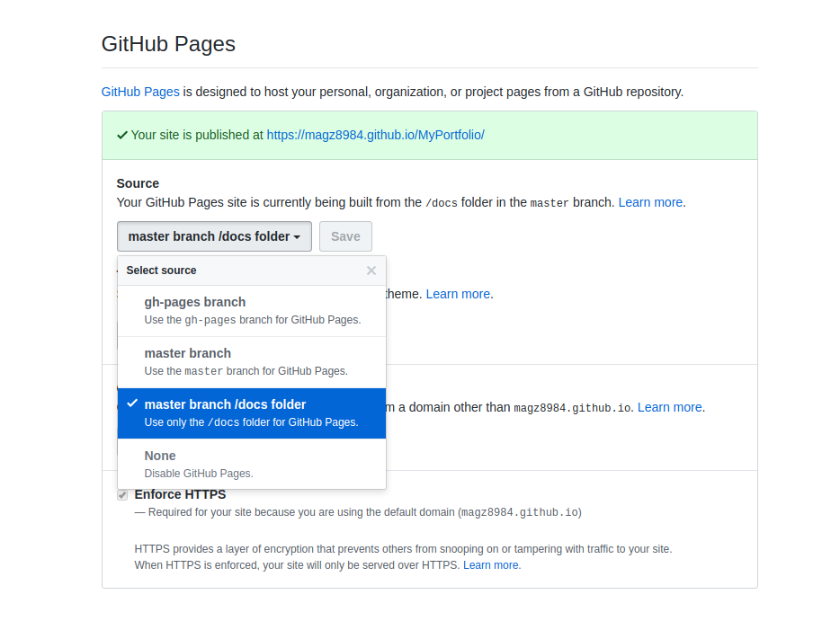Click Learn more about choosing a theme

(x=458, y=294)
